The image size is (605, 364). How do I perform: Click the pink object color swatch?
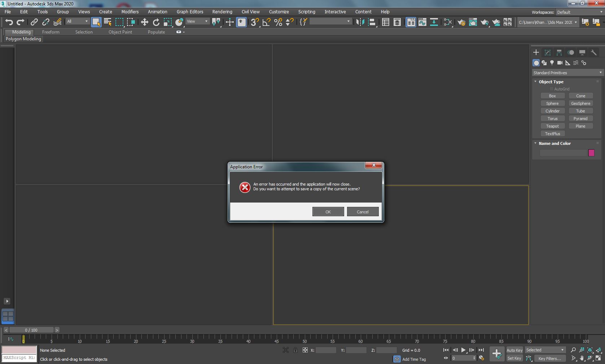[x=591, y=153]
